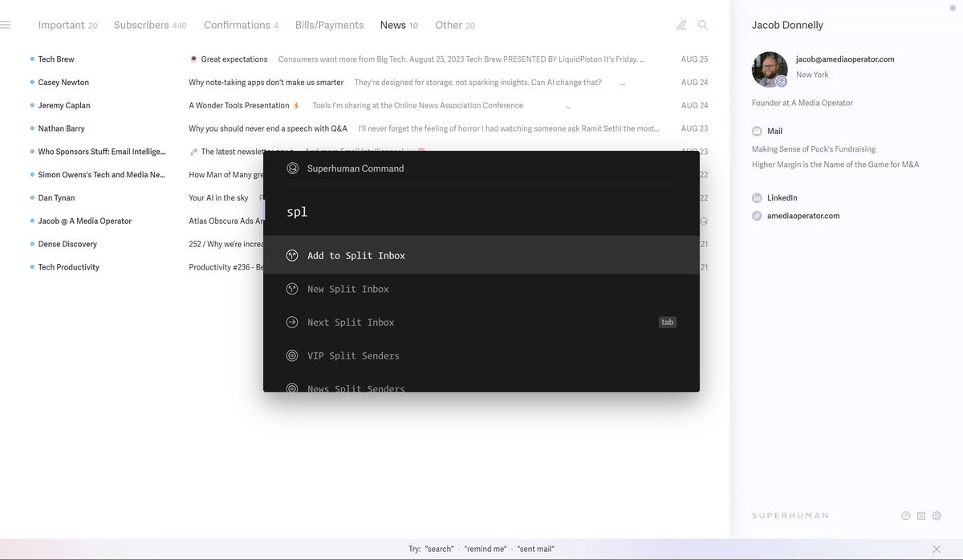Click the emoji icon before Great expectations
Viewport: 963px width, 560px height.
coord(193,59)
